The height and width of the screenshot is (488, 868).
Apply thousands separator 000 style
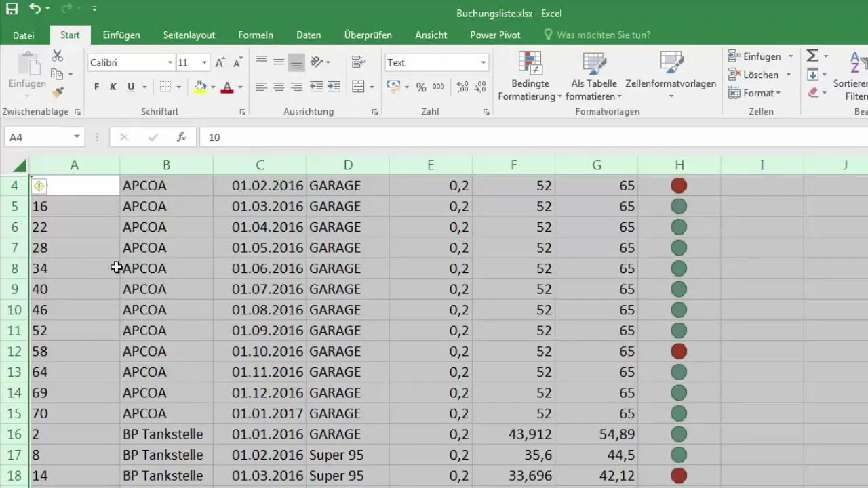(439, 87)
